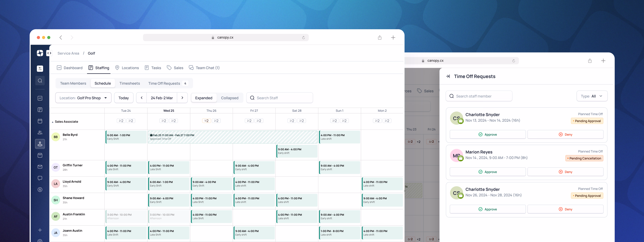Viewport: 644px width, 242px height.
Task: Click Service Area breadcrumb link
Action: point(68,53)
